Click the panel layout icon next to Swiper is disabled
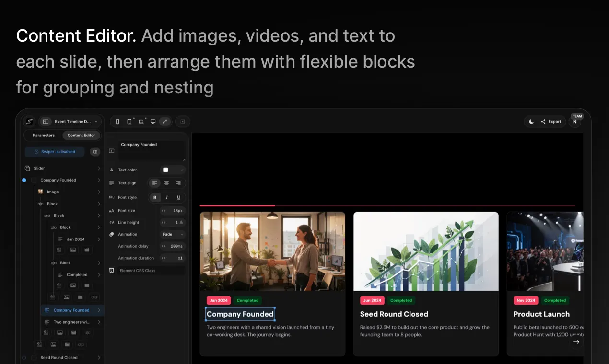This screenshot has height=364, width=609. [x=95, y=152]
